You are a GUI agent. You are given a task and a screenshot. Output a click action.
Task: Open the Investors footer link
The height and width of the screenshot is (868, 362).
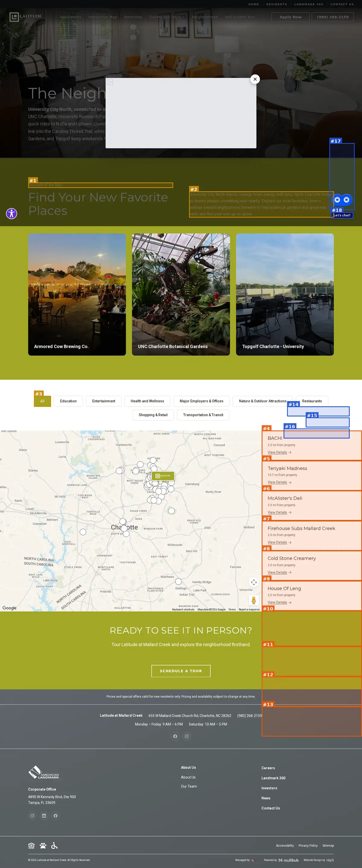point(269,788)
